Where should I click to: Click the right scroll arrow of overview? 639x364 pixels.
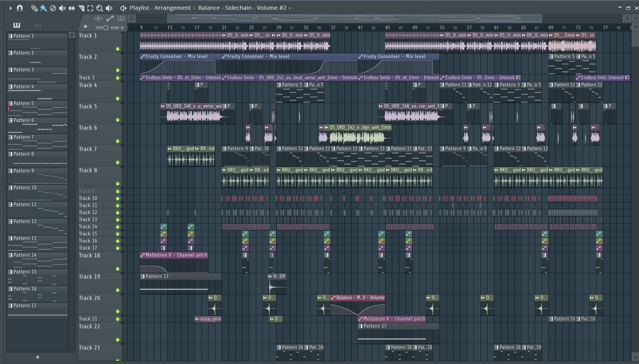[627, 18]
